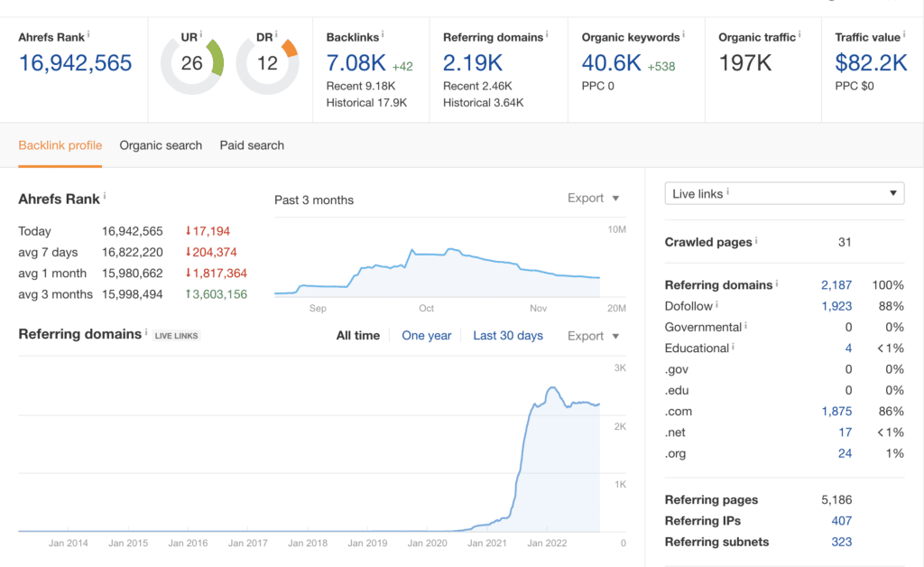This screenshot has width=924, height=567.
Task: Open .net domains count 17
Action: point(845,432)
